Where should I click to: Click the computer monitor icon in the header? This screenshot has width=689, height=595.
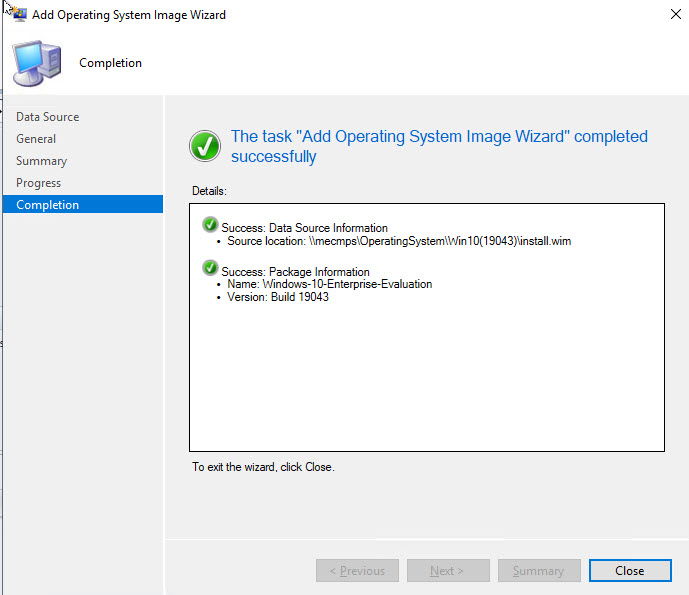pyautogui.click(x=36, y=63)
